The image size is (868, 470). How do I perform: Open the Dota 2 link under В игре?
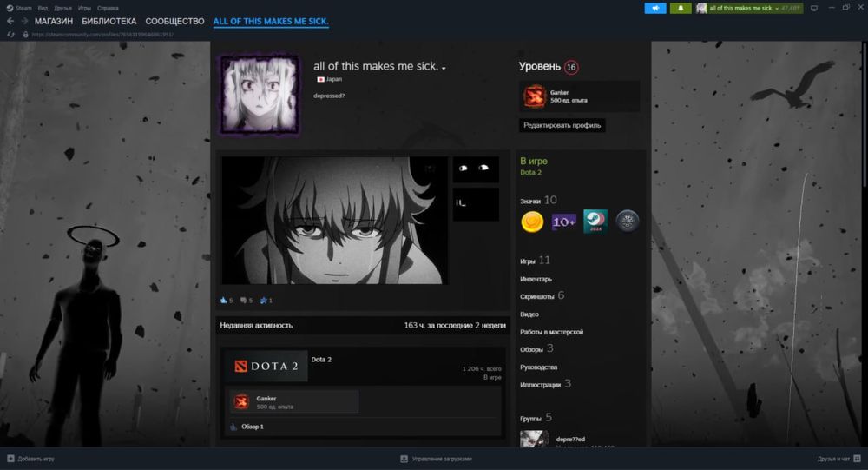[530, 172]
